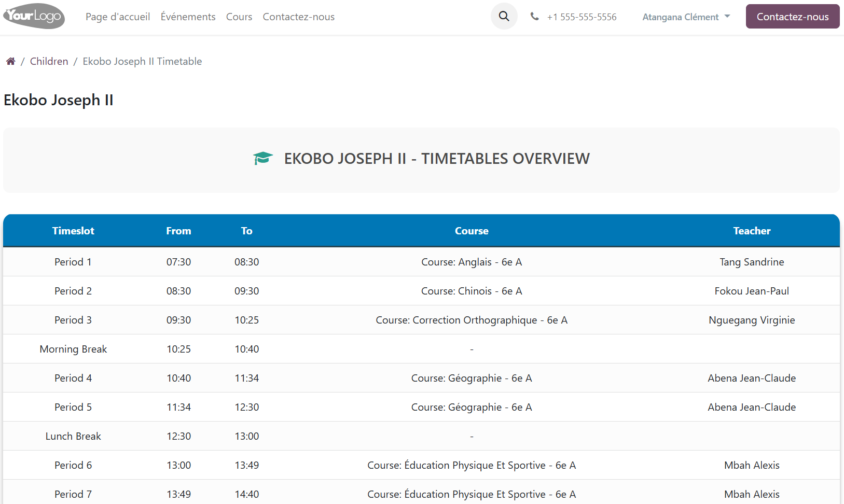Select the Morning Break timeslot cell
844x504 pixels.
point(73,349)
